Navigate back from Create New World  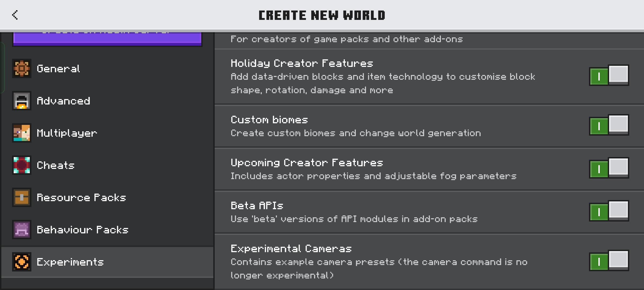tap(15, 15)
